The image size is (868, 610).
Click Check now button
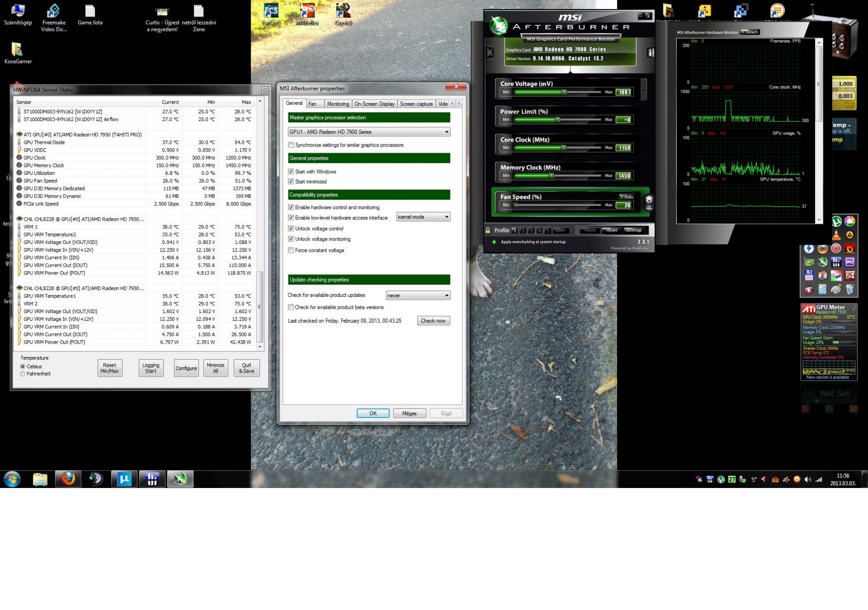point(433,321)
